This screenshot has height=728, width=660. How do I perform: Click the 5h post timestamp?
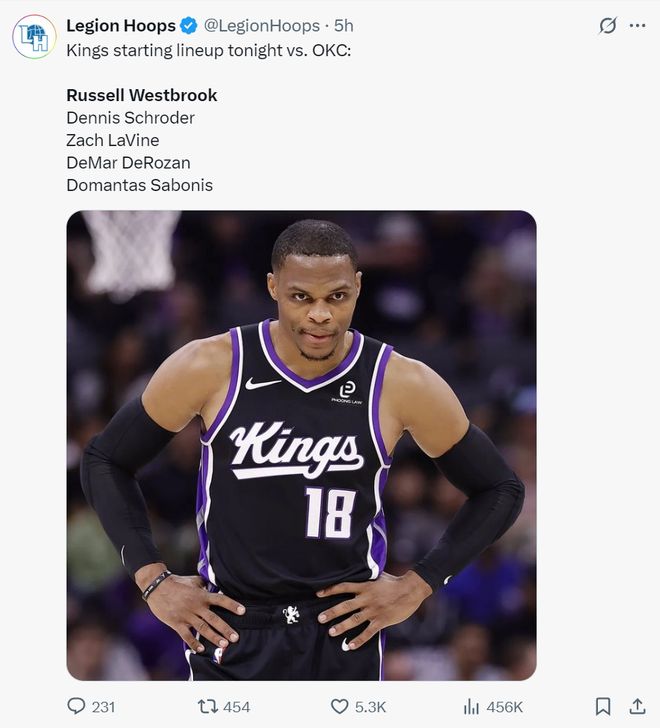[344, 25]
